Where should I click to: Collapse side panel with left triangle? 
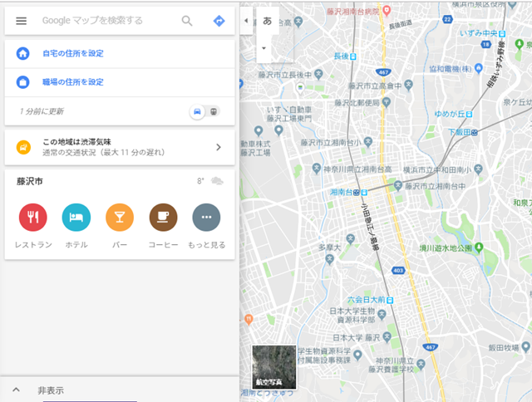(x=246, y=21)
